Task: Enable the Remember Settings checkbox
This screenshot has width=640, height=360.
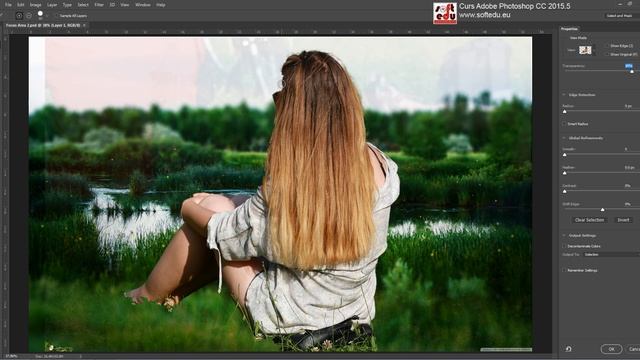Action: tap(564, 270)
